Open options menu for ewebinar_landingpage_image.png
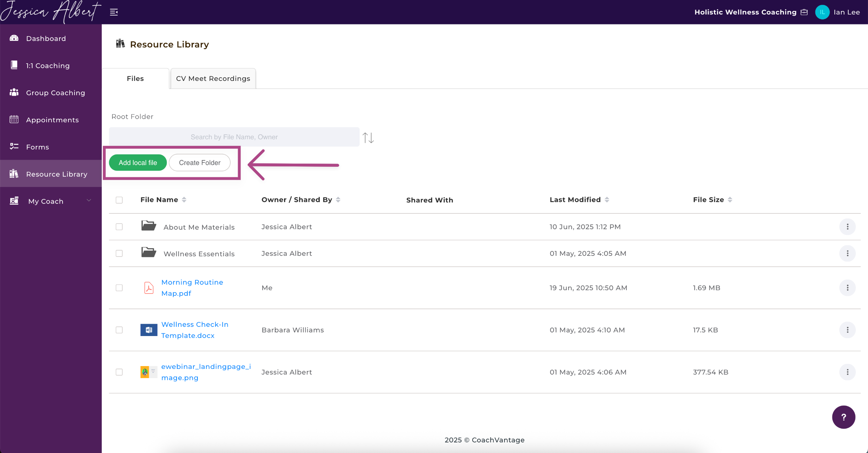The image size is (868, 453). [x=847, y=372]
